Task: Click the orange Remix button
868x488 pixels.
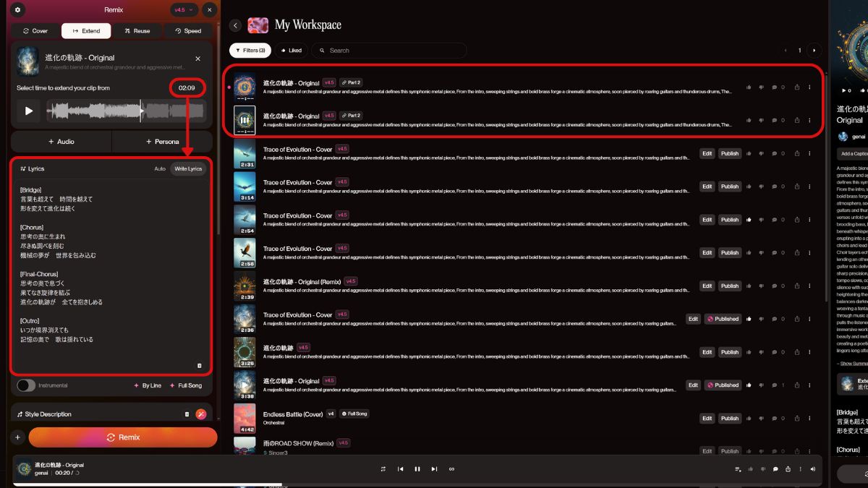Action: pos(123,437)
